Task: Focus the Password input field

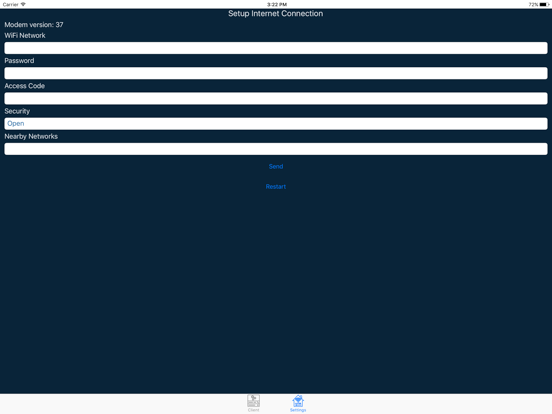Action: [276, 73]
